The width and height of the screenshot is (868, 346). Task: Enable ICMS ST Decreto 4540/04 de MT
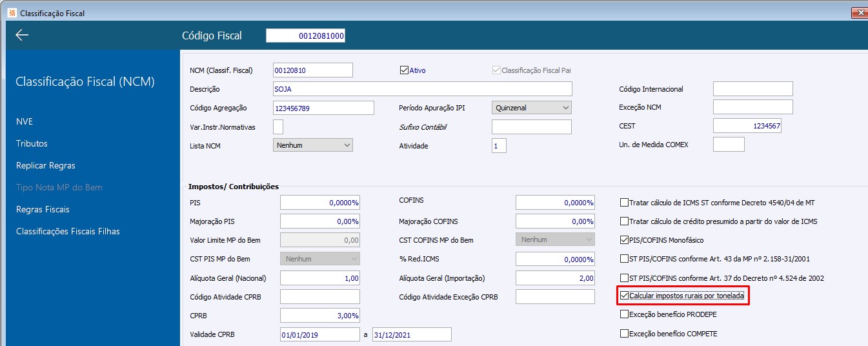pos(624,202)
